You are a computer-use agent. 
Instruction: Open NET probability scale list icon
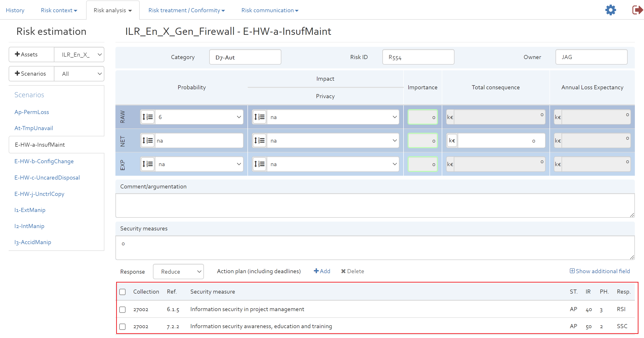click(147, 140)
